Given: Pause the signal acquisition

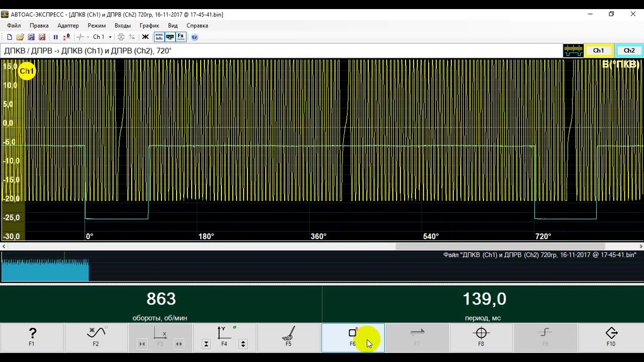Looking at the screenshot, I should coord(55,37).
